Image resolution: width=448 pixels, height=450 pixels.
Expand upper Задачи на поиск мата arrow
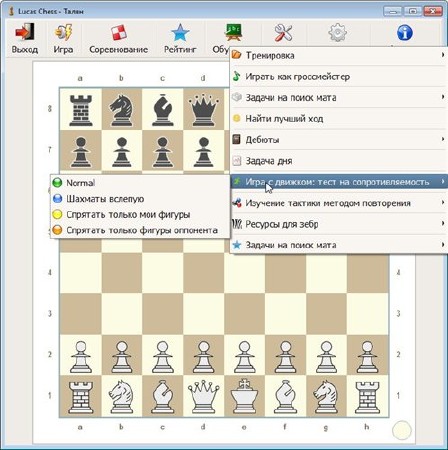(x=443, y=97)
